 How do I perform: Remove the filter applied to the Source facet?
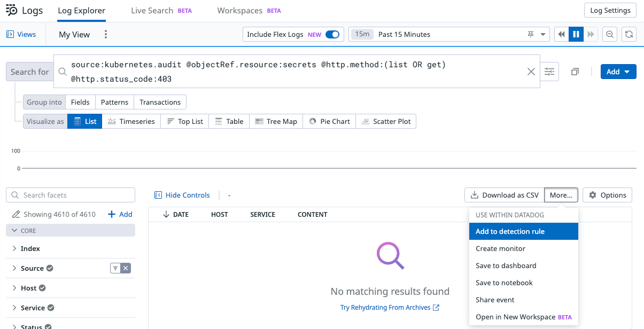coord(125,268)
